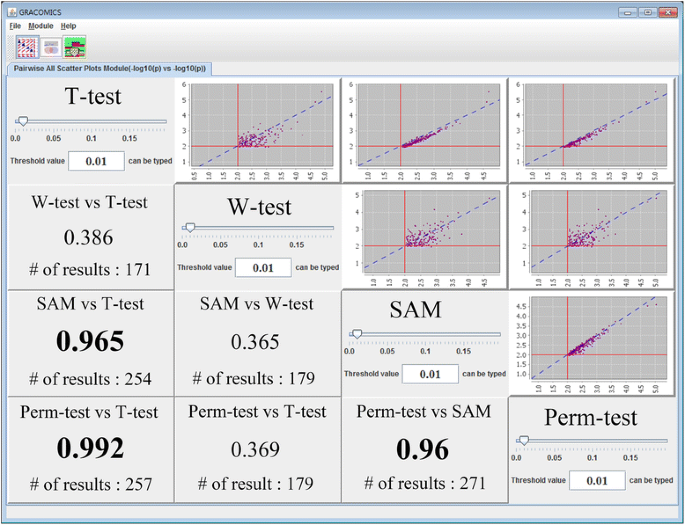Open the File menu

pos(15,26)
